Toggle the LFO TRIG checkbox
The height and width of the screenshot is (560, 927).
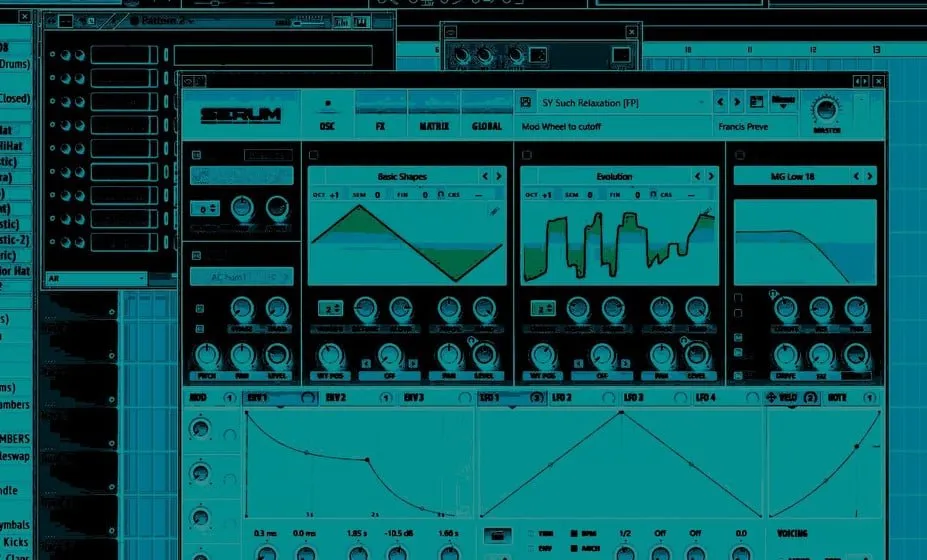[531, 533]
